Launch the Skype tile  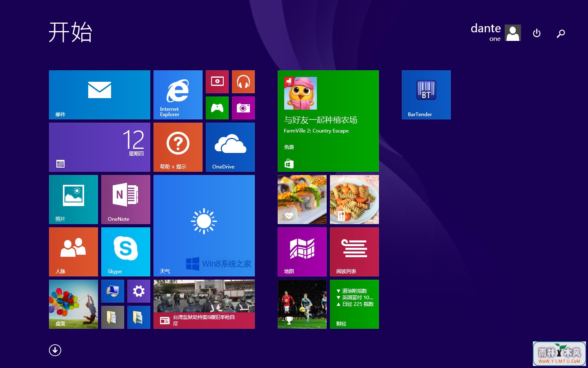126,252
